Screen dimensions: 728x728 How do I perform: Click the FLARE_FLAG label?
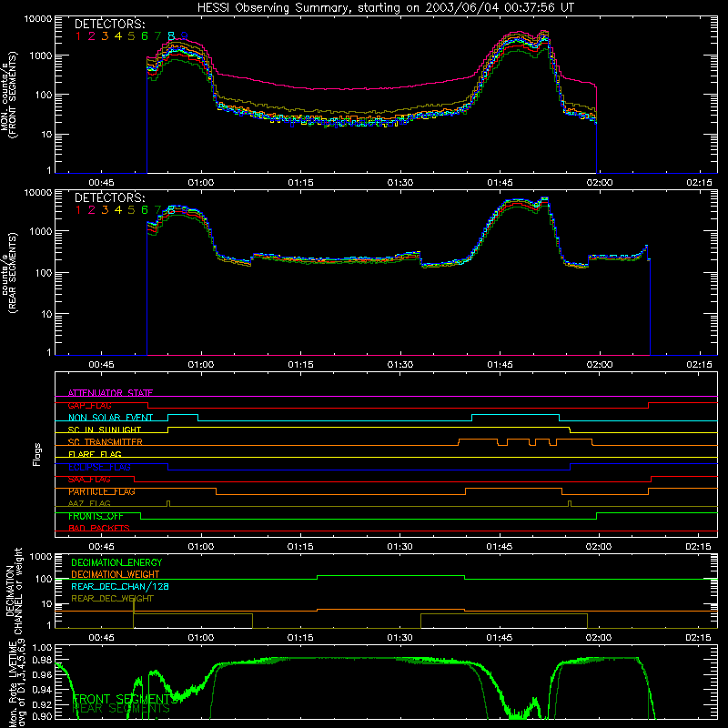coord(95,454)
